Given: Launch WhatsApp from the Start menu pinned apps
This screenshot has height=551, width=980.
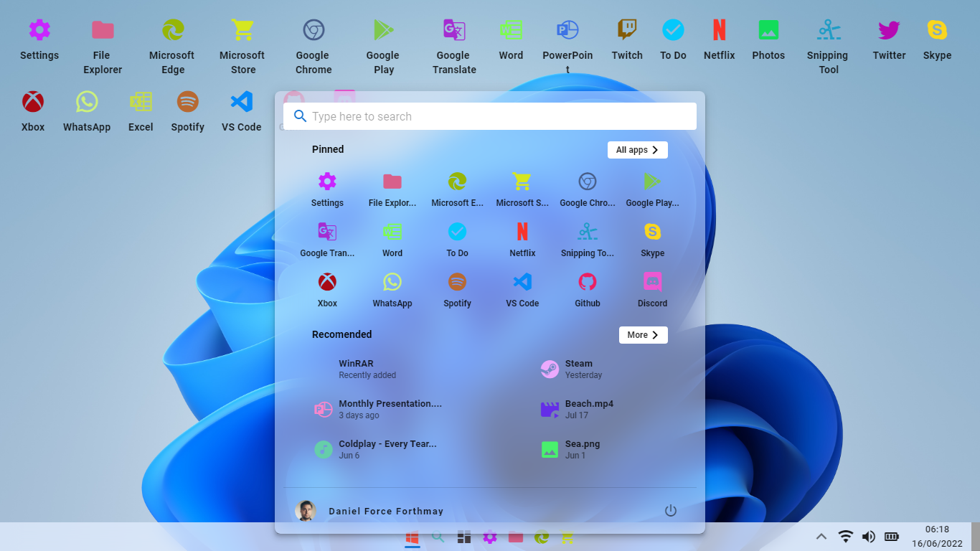Looking at the screenshot, I should [x=392, y=290].
